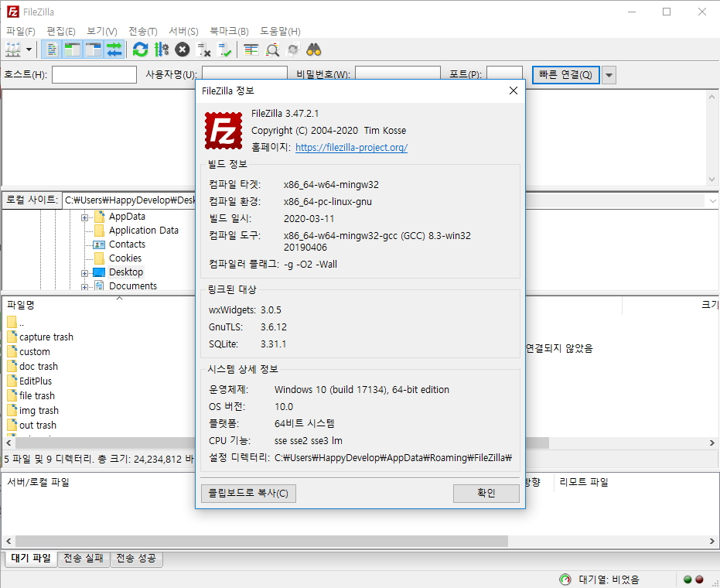Screen dimensions: 720x588
Task: Click the reconnect to last server icon
Action: [x=224, y=50]
